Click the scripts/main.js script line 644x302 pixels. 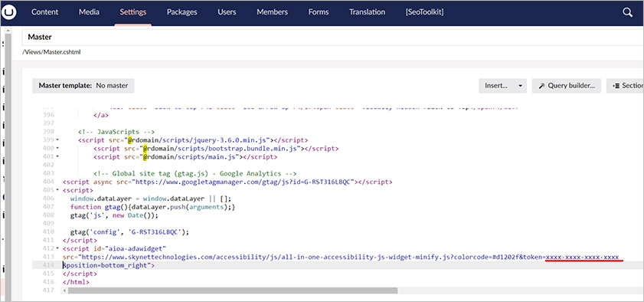click(185, 157)
